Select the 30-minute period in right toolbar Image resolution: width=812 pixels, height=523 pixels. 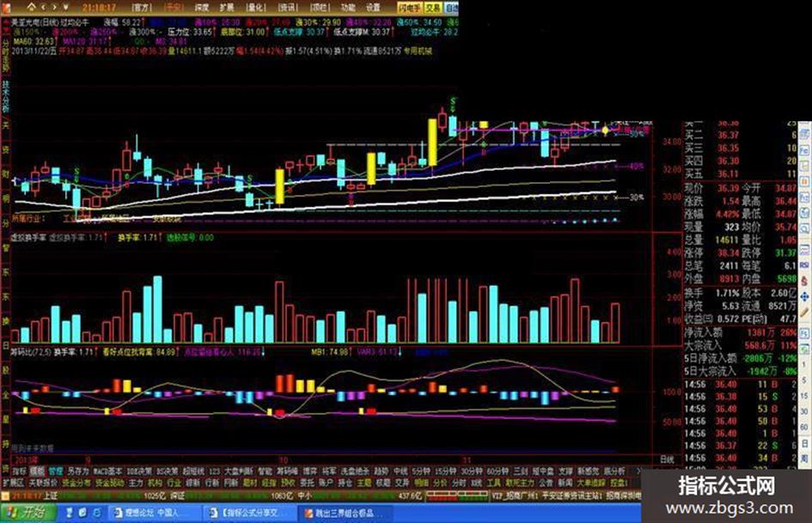[804, 411]
